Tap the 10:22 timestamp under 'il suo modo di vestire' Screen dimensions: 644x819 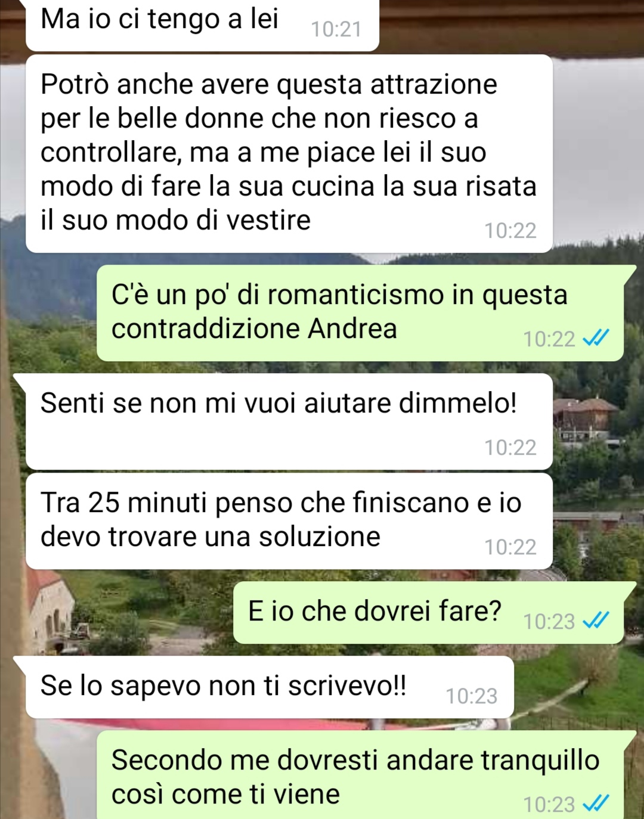tap(510, 230)
